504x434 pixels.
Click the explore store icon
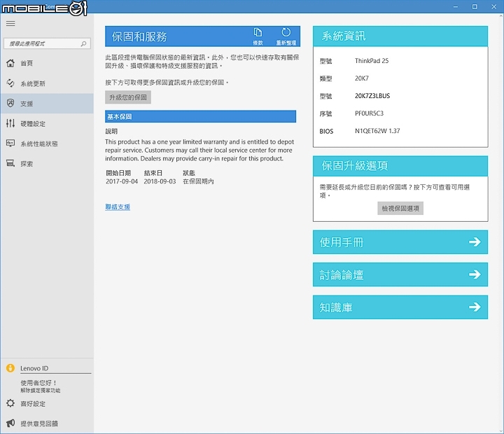(x=10, y=163)
